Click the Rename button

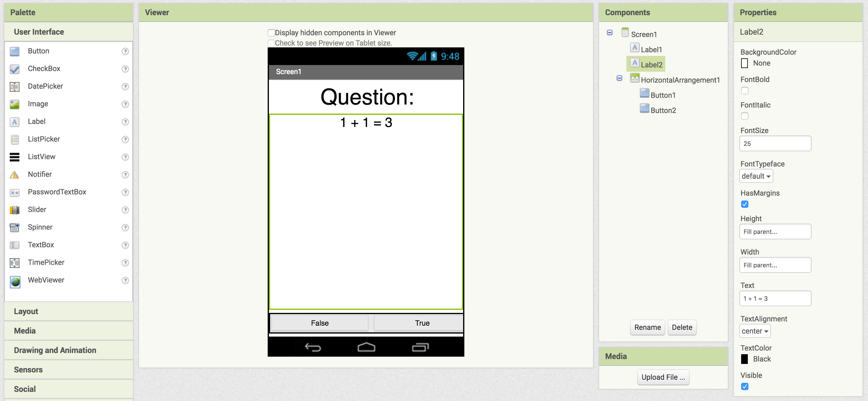click(647, 327)
